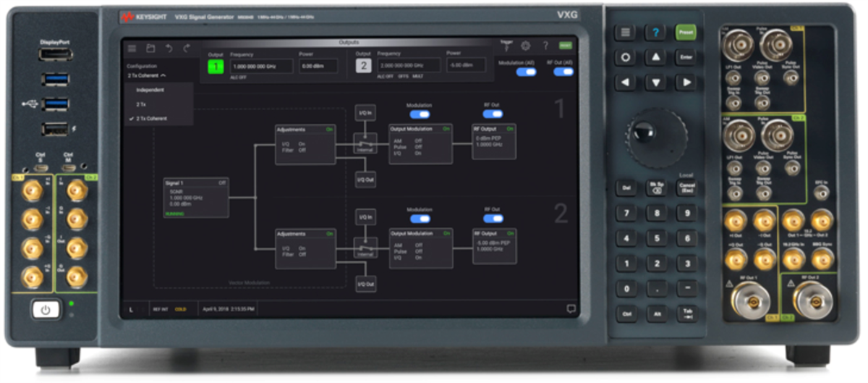
Task: Select Independent from the Configuration list
Action: pyautogui.click(x=150, y=91)
